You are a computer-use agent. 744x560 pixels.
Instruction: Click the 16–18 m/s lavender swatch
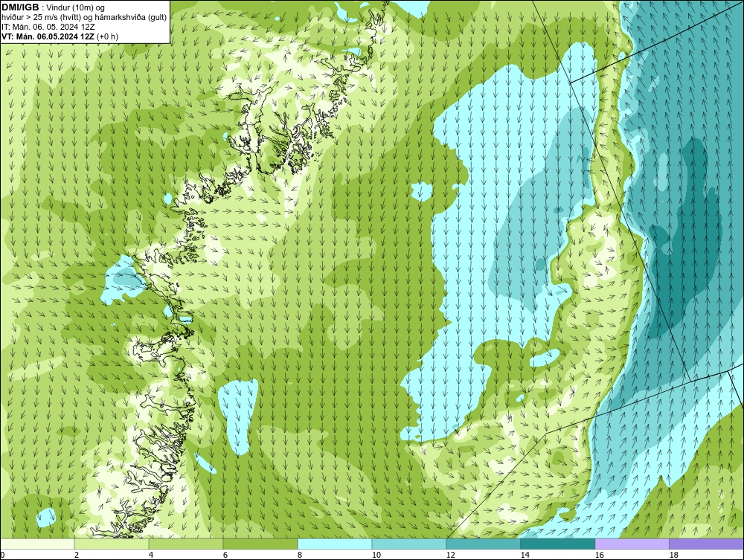coord(632,544)
